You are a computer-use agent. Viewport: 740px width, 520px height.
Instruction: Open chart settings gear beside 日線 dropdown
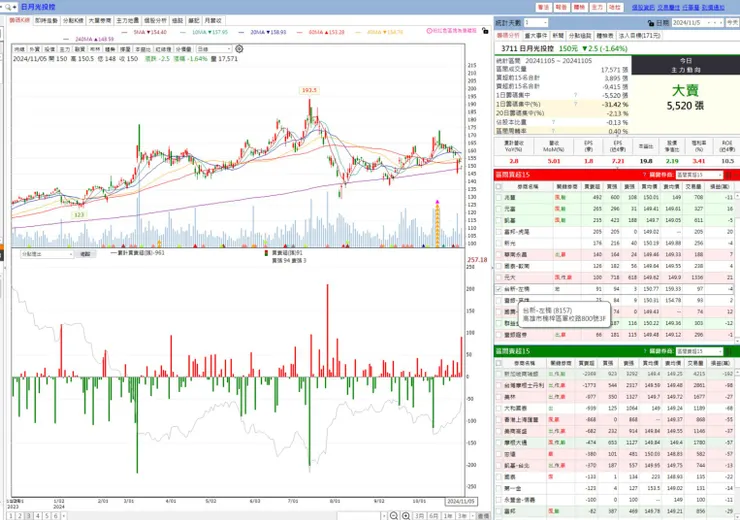point(239,49)
